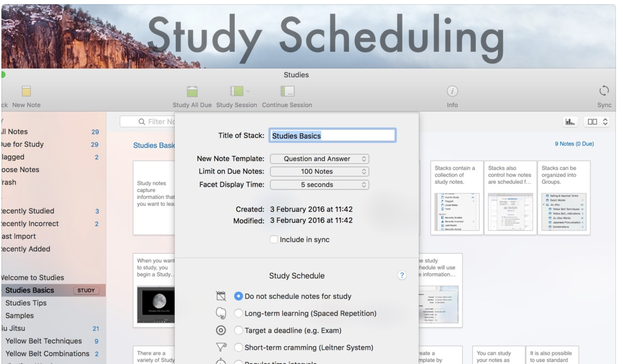Open the Trash in the sidebar

pos(53,182)
